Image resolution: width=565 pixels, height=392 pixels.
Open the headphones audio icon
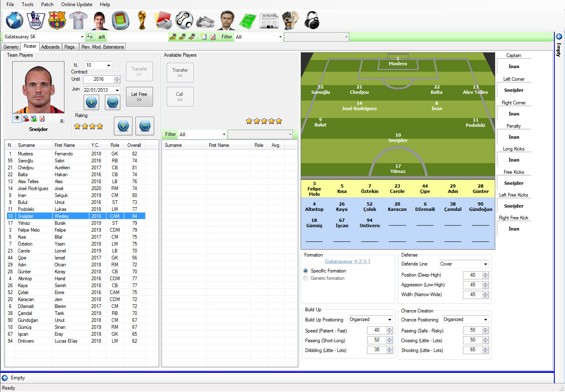312,20
